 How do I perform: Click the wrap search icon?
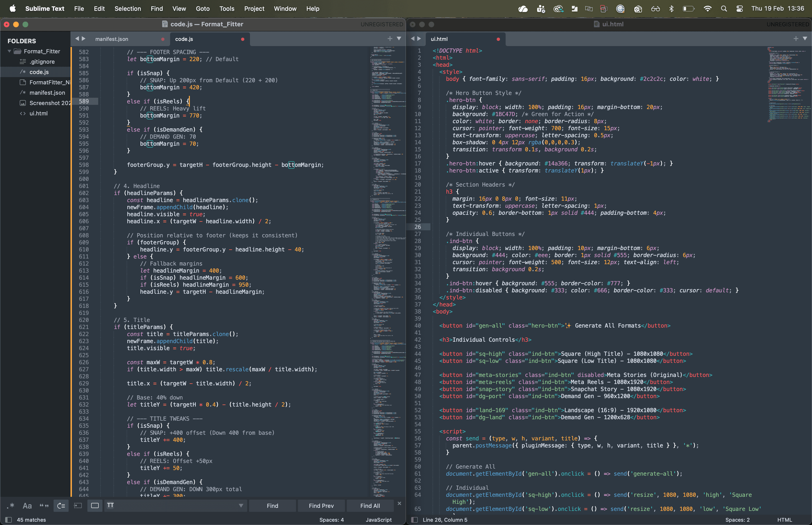[61, 505]
